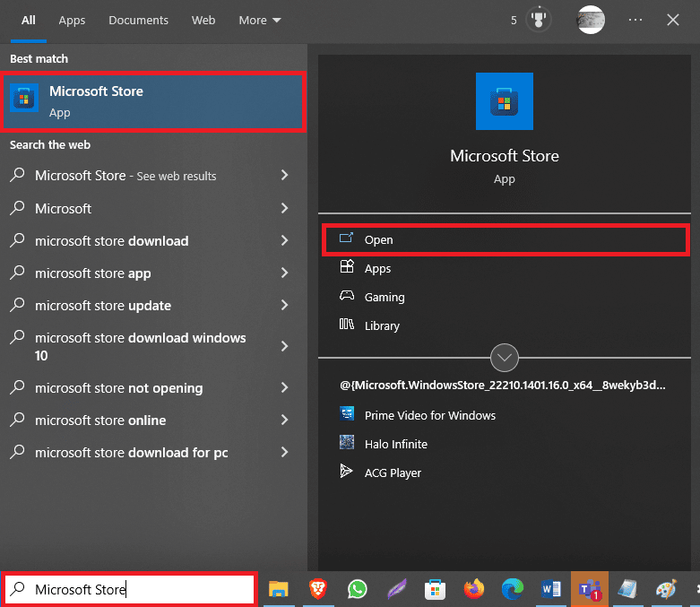Open Microsoft Teams from the taskbar
700x607 pixels.
pyautogui.click(x=590, y=589)
